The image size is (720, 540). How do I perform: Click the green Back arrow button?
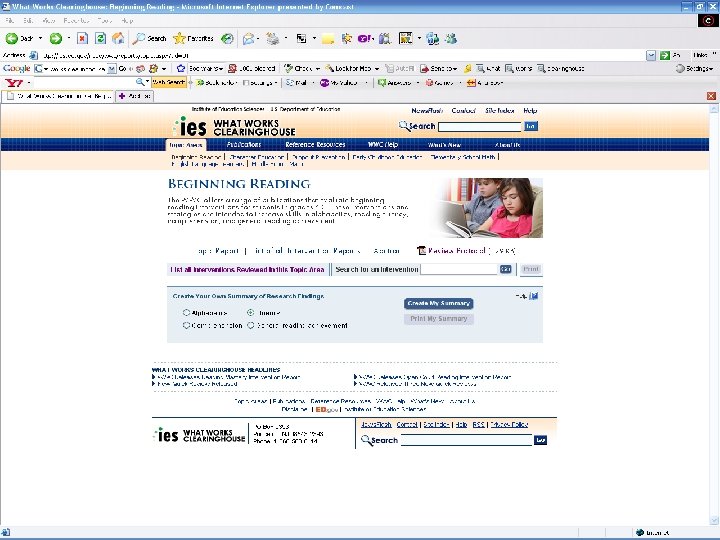pyautogui.click(x=12, y=39)
